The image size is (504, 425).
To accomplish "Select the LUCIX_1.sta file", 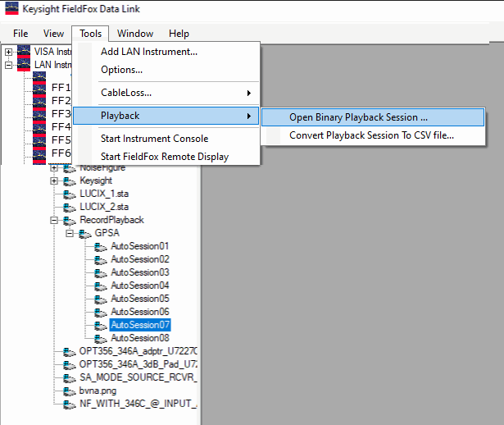I will pos(104,194).
